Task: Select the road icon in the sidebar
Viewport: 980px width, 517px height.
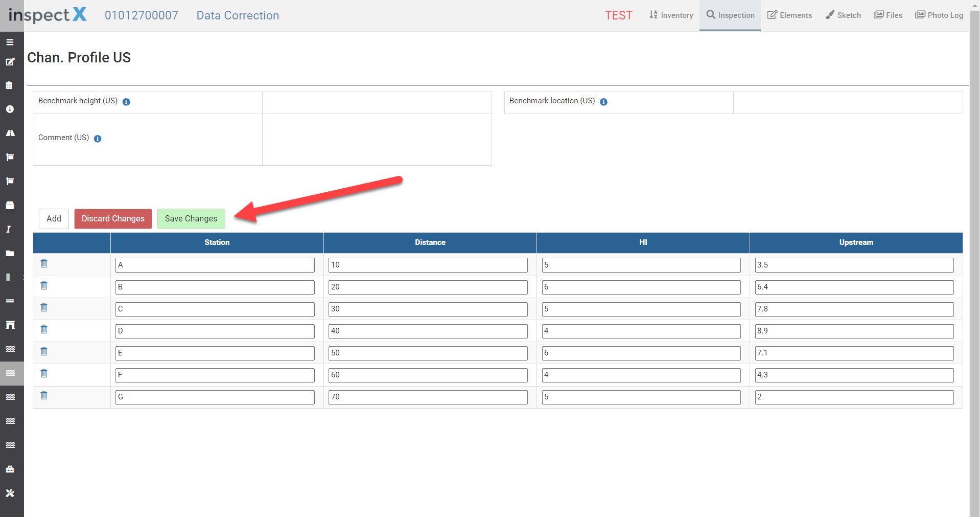Action: pos(10,133)
